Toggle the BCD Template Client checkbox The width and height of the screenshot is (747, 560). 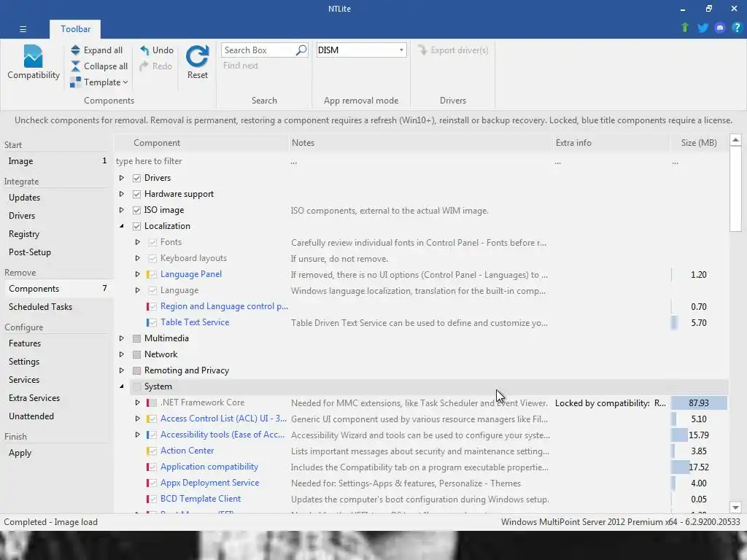pos(153,499)
